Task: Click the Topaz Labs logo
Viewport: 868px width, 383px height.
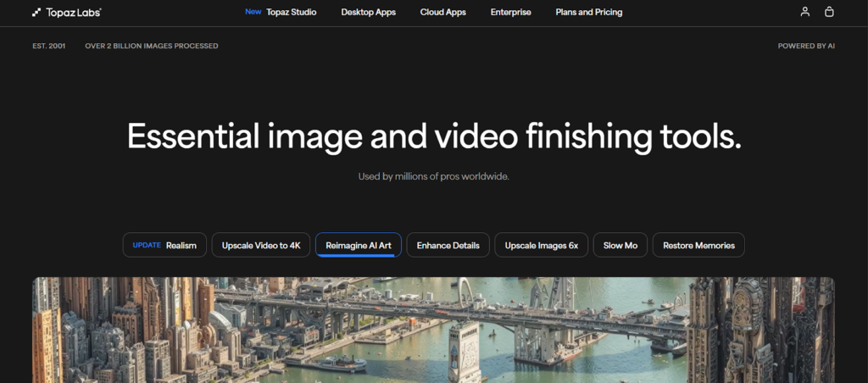Action: tap(66, 13)
